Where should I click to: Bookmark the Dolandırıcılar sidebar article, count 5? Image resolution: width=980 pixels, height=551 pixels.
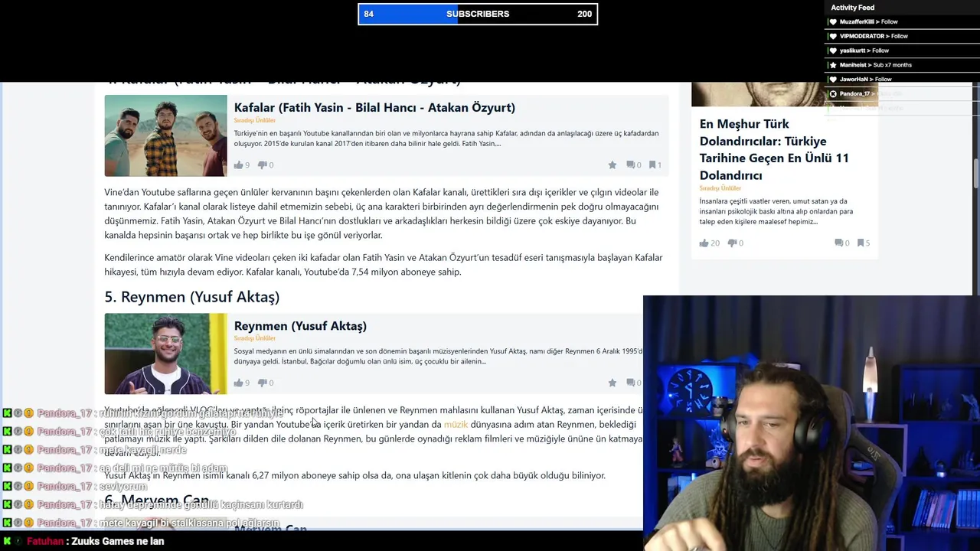point(861,243)
